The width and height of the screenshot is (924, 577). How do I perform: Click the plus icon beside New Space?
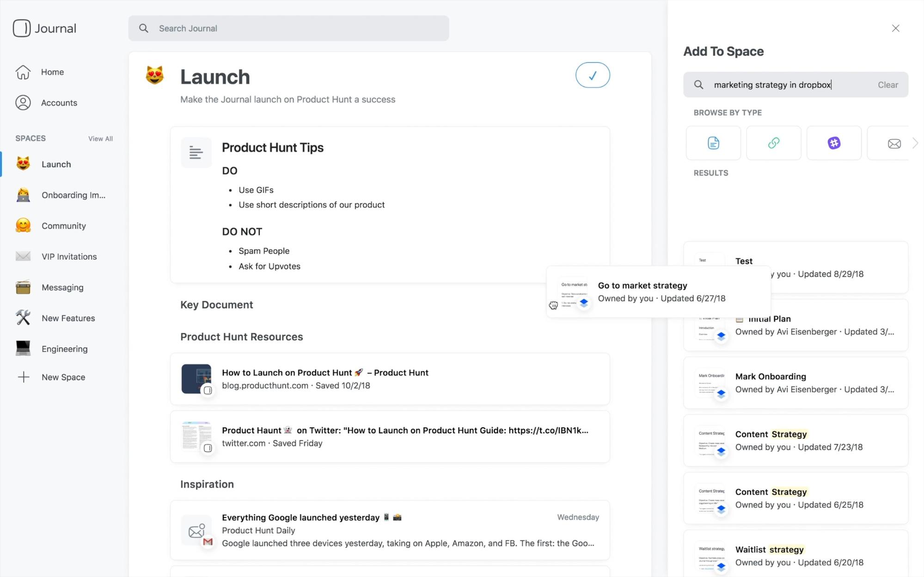[x=23, y=377]
